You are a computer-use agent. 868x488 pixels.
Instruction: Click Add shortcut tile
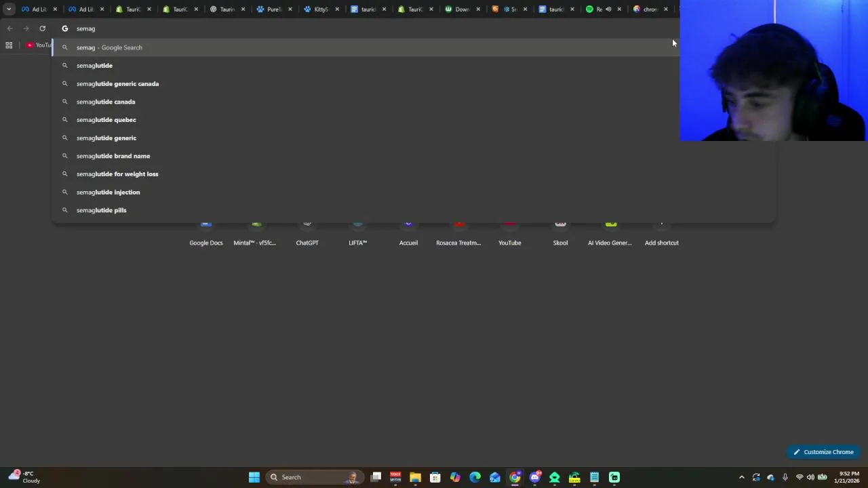[662, 234]
